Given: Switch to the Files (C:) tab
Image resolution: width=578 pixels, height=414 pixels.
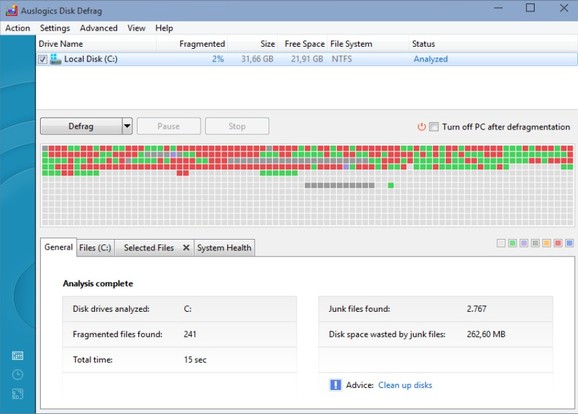Looking at the screenshot, I should (x=95, y=248).
